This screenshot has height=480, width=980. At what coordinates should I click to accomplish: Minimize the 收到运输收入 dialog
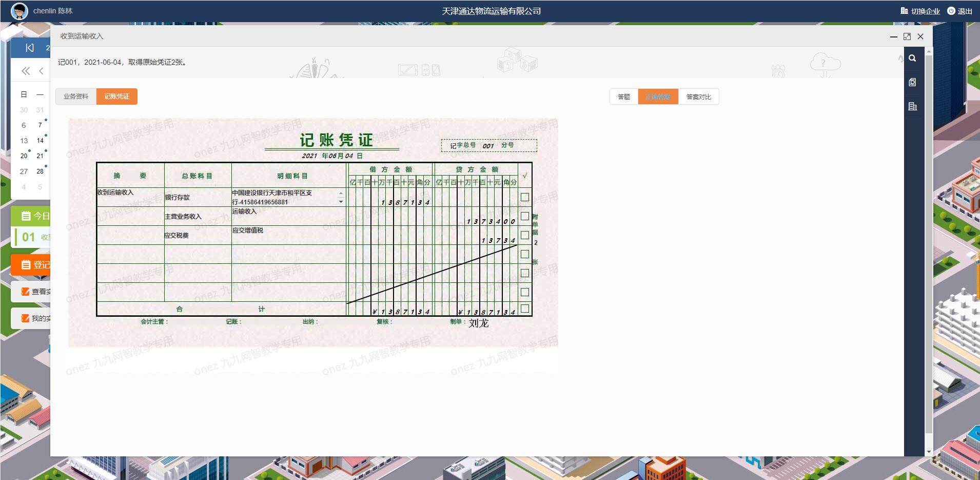click(x=893, y=36)
